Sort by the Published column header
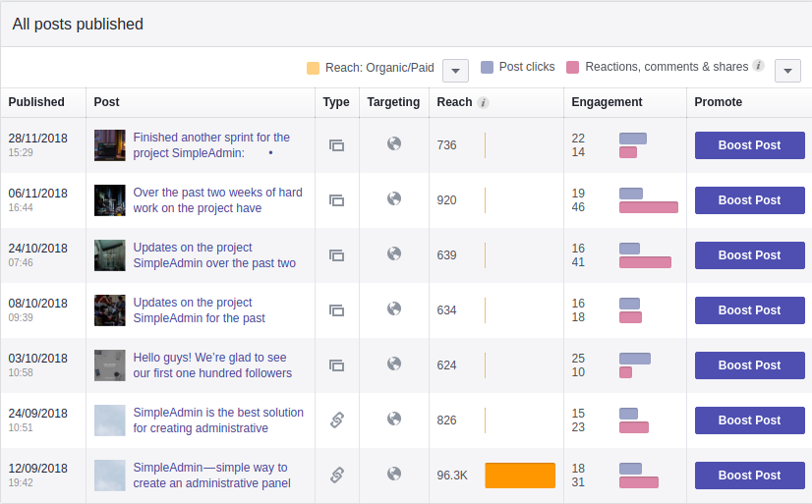Image resolution: width=812 pixels, height=504 pixels. coord(36,102)
